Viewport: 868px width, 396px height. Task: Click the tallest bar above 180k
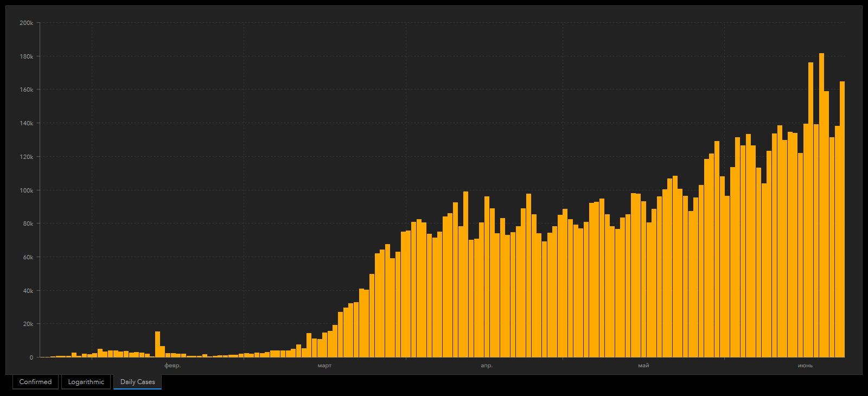pos(821,205)
